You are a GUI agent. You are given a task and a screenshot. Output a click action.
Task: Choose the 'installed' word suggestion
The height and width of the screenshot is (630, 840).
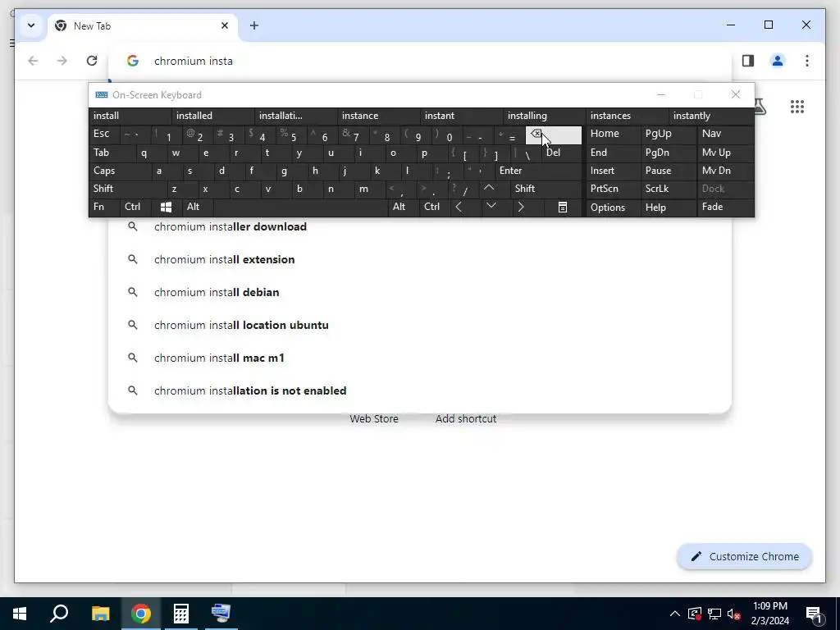(x=213, y=116)
